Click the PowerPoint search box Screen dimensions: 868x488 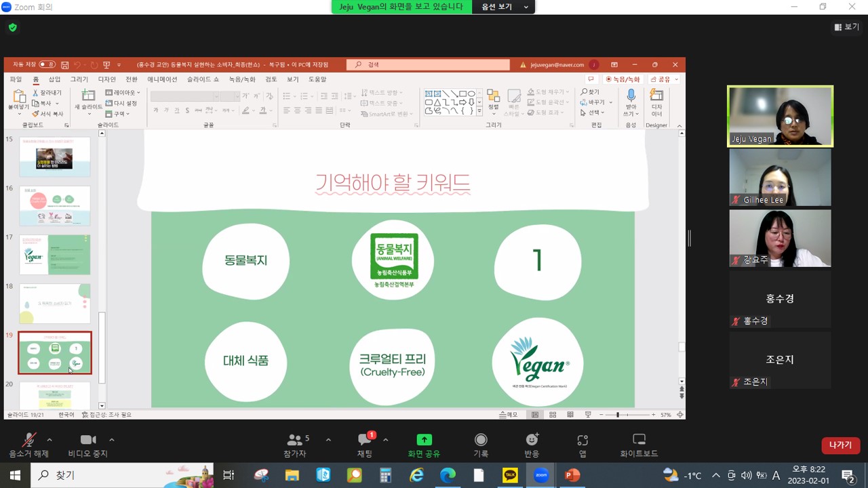click(429, 64)
